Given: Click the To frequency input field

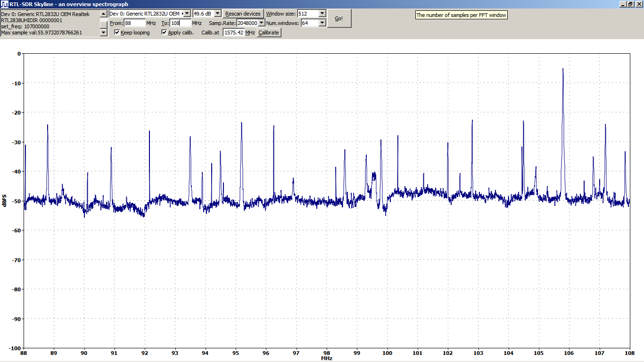Looking at the screenshot, I should [x=180, y=23].
